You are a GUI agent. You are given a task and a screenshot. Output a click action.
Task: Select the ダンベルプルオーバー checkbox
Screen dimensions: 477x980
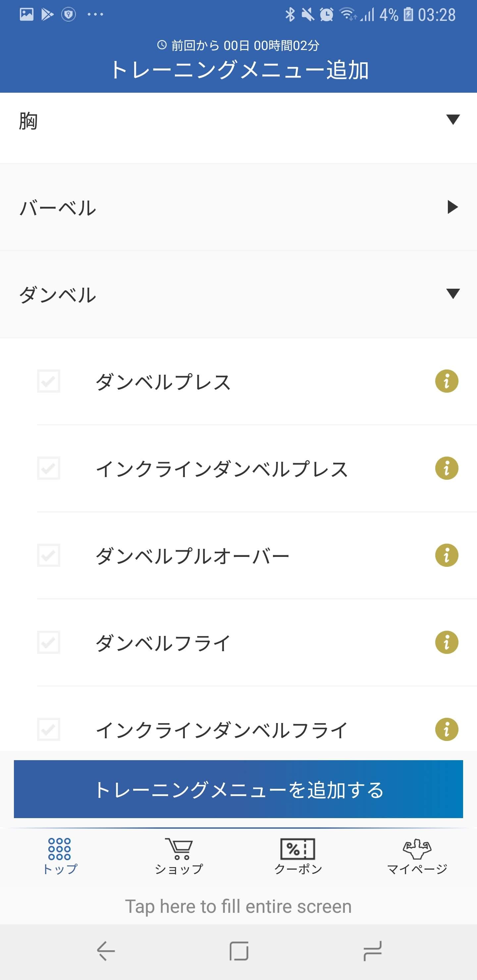click(49, 556)
